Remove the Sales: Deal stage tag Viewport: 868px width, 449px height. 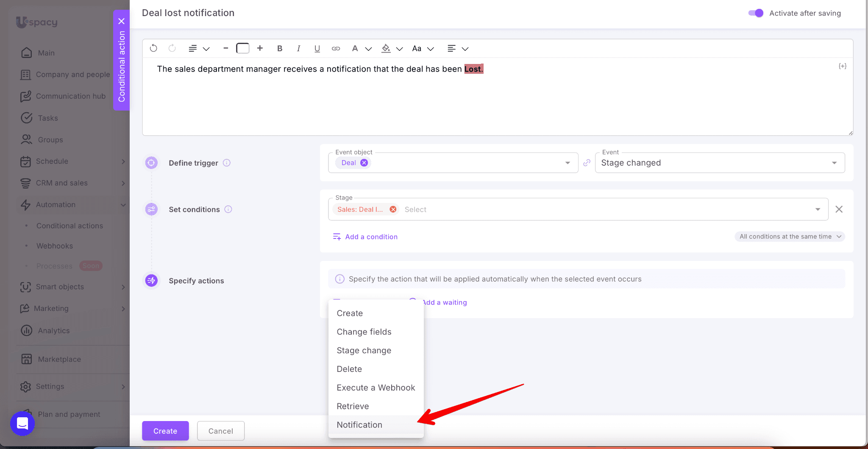393,209
